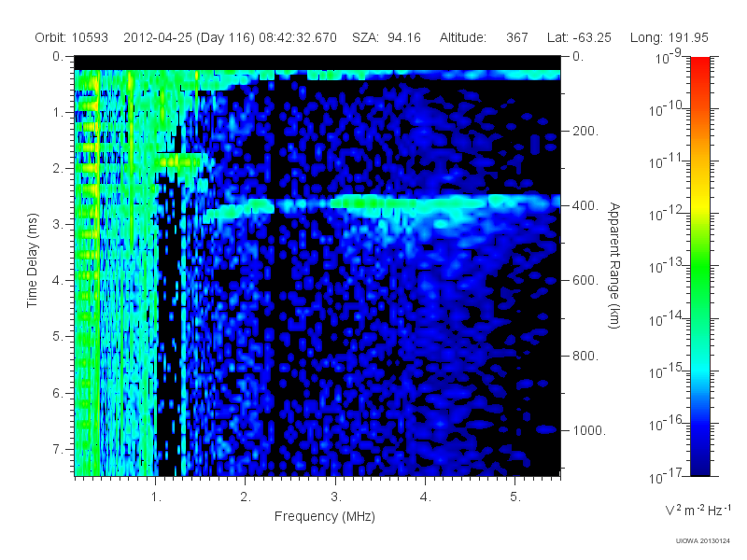Click the Orbit: 10593 header text
Image resolution: width=747 pixels, height=560 pixels.
[72, 37]
